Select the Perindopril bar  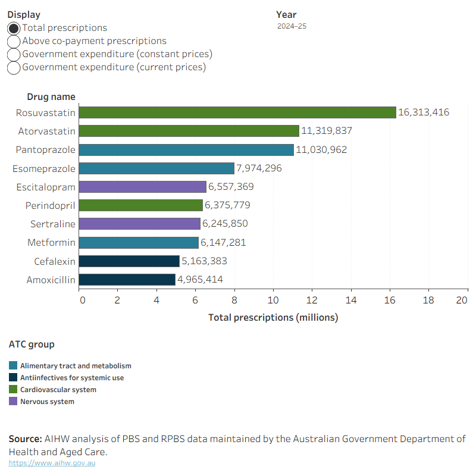point(140,205)
